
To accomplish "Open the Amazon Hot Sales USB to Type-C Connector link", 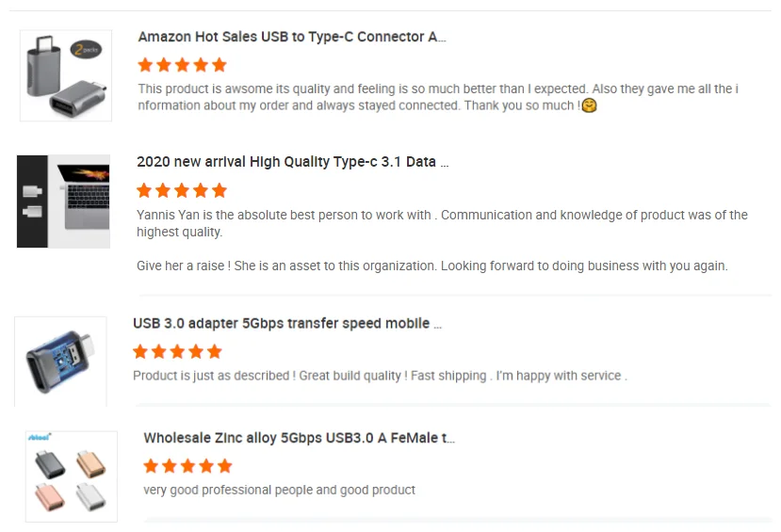I will tap(292, 37).
